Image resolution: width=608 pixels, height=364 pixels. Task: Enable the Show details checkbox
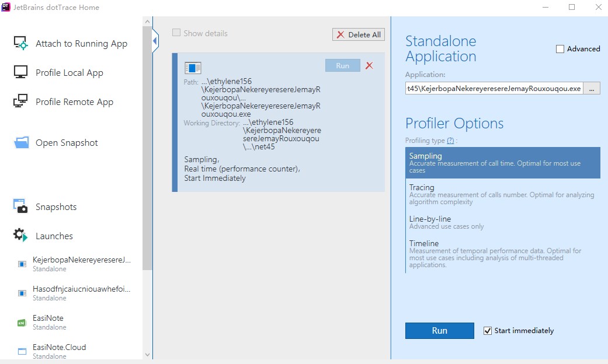pyautogui.click(x=176, y=33)
